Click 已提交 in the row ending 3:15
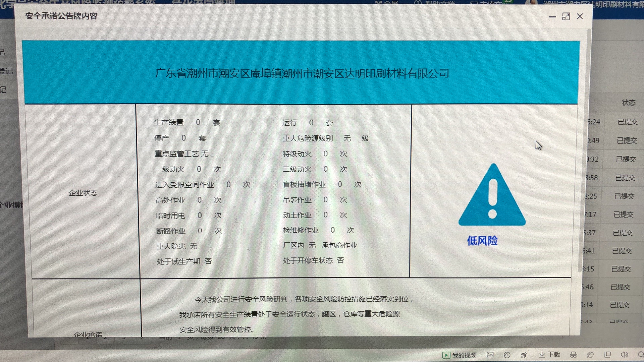Image resolution: width=644 pixels, height=362 pixels. [x=621, y=269]
